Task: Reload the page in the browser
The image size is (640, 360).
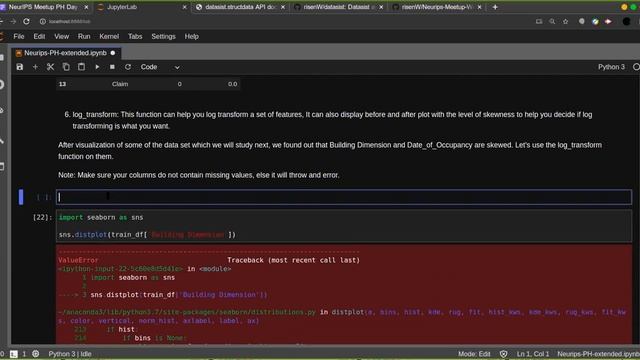Action: coord(27,21)
